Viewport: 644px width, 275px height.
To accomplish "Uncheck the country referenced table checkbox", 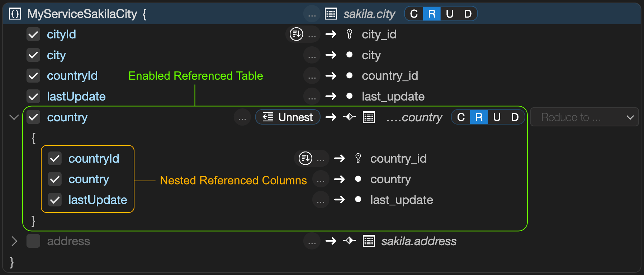I will point(33,117).
